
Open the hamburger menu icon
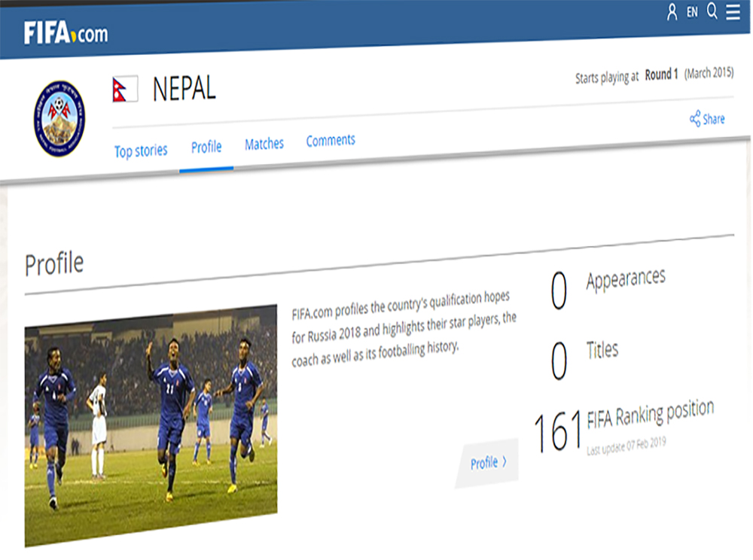(x=733, y=11)
